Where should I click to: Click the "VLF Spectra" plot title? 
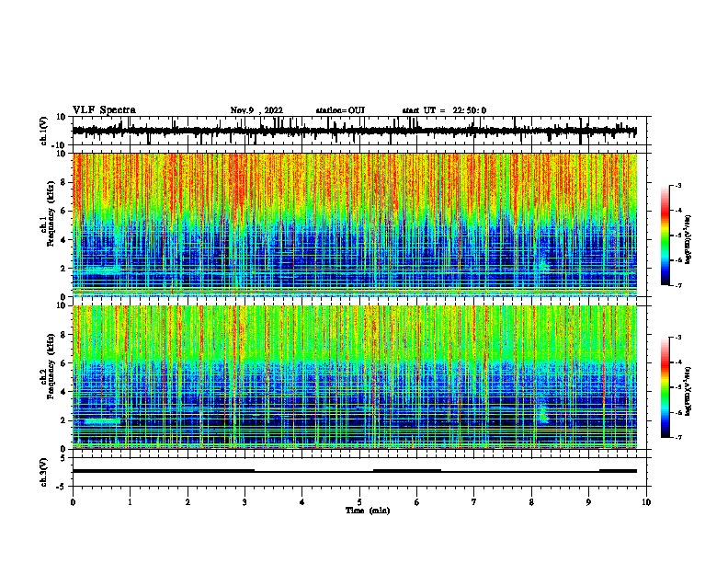[x=104, y=110]
